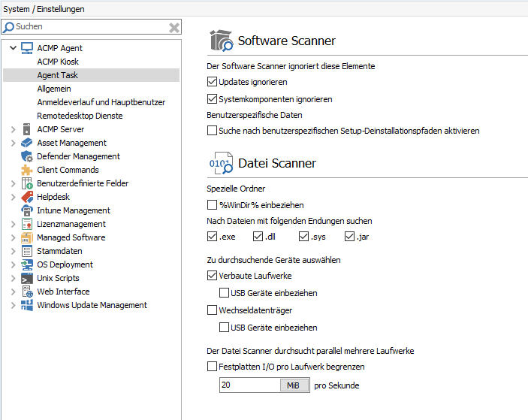Click the Helpdesk tag icon
Screen dimensions: 528x420
[x=27, y=197]
